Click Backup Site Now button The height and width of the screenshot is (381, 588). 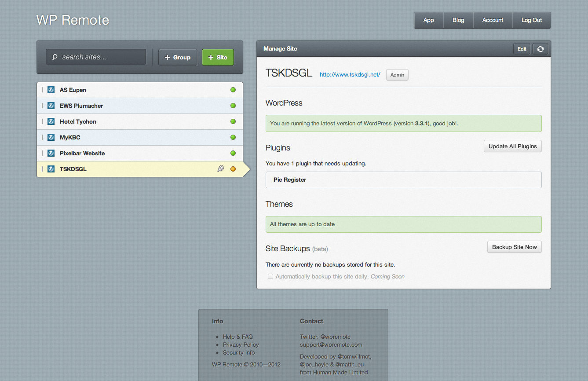click(515, 247)
